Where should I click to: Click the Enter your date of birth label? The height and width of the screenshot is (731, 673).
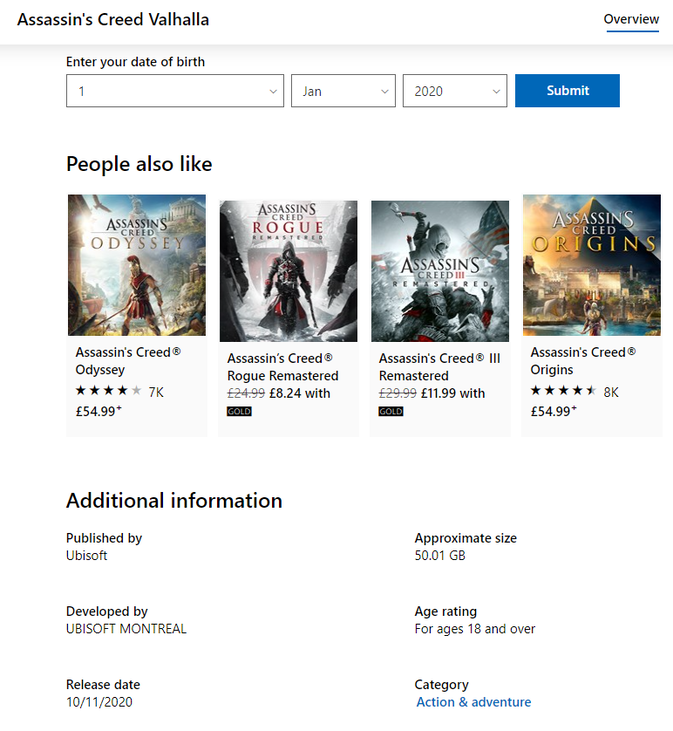(135, 62)
